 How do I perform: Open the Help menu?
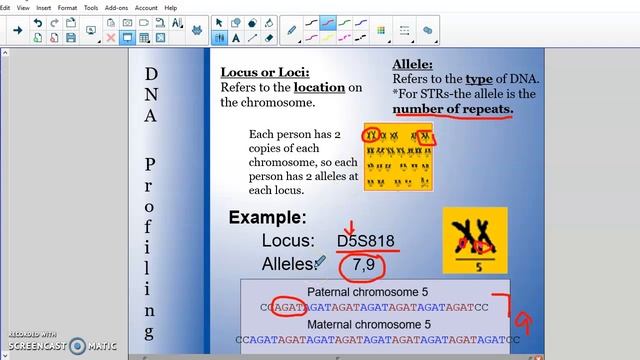pyautogui.click(x=171, y=8)
